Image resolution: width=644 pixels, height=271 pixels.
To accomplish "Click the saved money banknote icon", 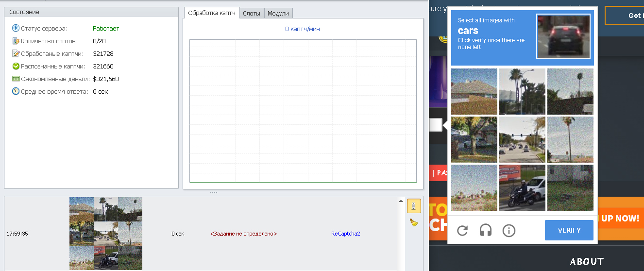I will click(16, 79).
